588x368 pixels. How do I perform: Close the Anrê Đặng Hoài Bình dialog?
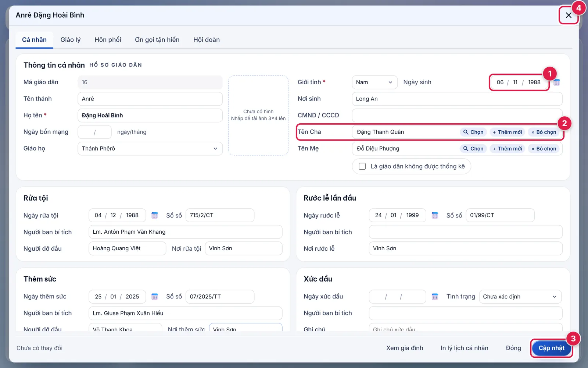[x=569, y=15]
